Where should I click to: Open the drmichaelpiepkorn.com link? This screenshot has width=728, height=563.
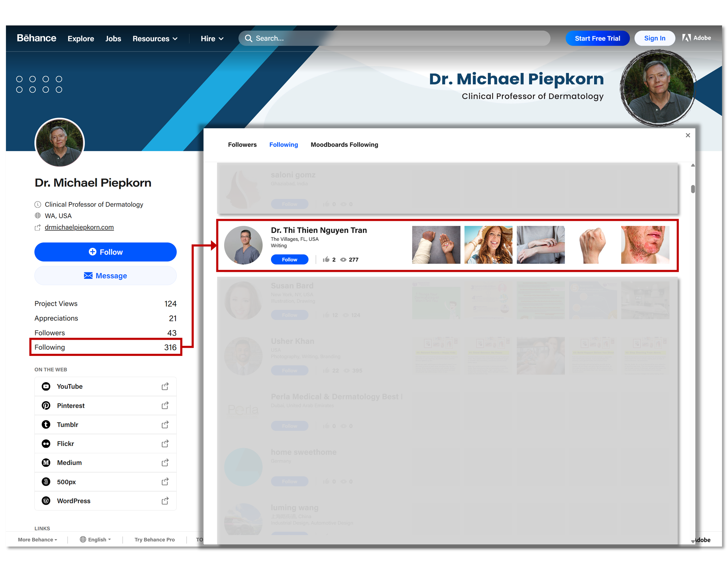click(x=79, y=227)
